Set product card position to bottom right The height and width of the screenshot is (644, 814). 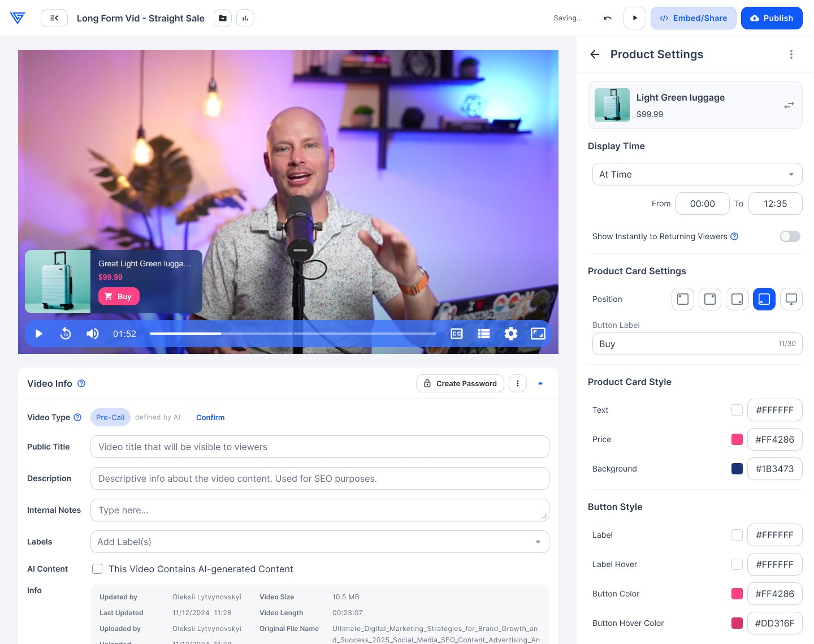[737, 299]
